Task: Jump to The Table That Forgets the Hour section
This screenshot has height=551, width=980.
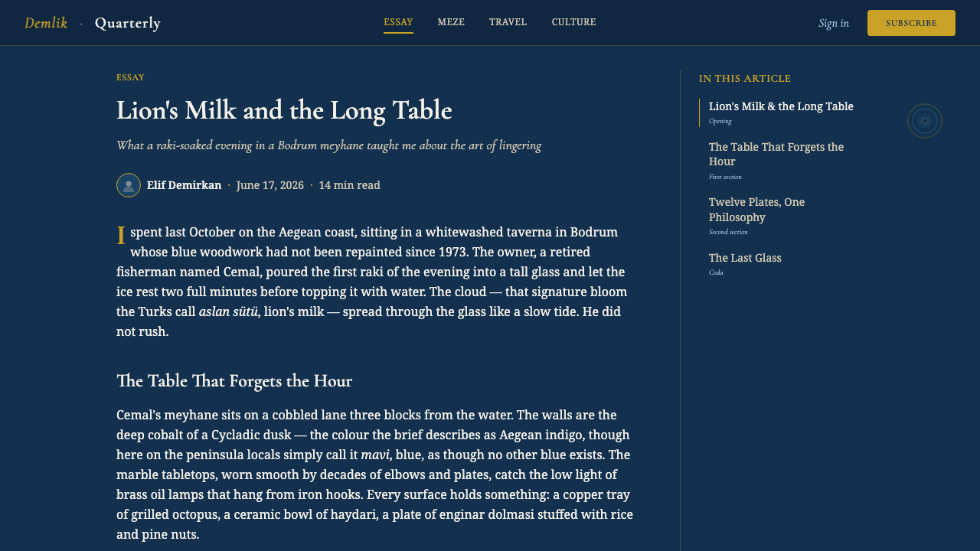Action: (781, 161)
